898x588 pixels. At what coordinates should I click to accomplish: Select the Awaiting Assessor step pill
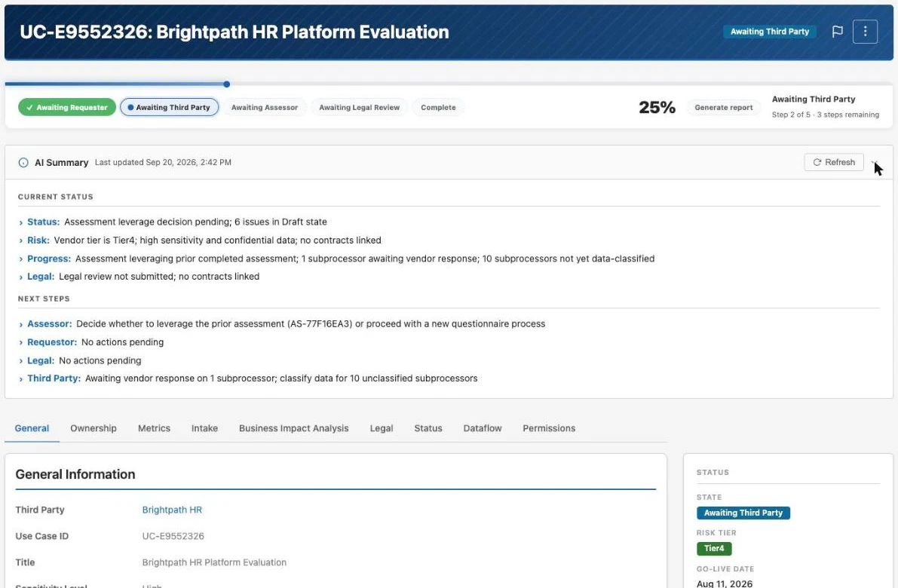coord(265,107)
